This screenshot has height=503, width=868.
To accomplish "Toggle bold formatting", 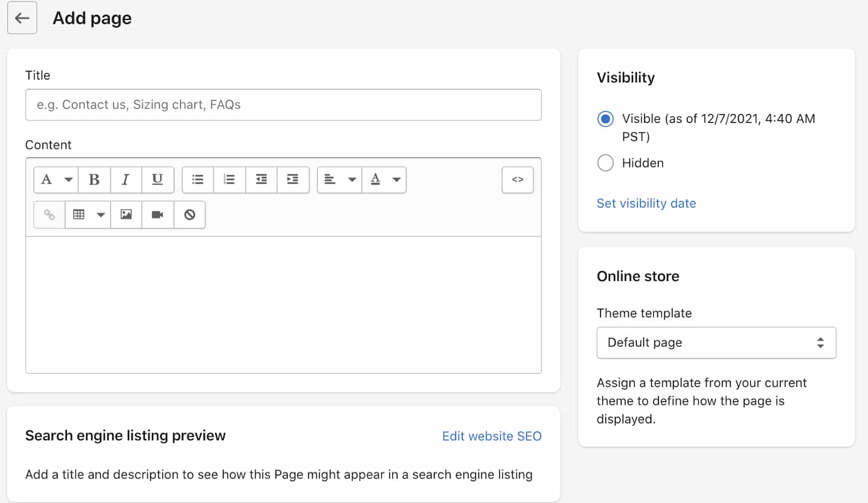I will (94, 179).
